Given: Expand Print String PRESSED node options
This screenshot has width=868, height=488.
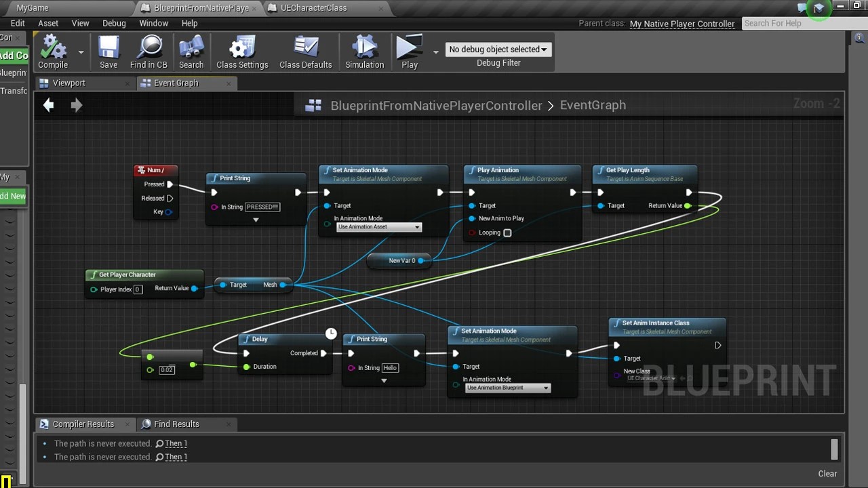Looking at the screenshot, I should [256, 220].
